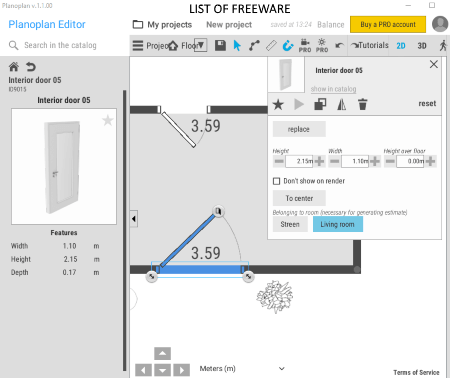Viewport: 450px width, 378px height.
Task: Switch to the 2D view tab
Action: [401, 46]
